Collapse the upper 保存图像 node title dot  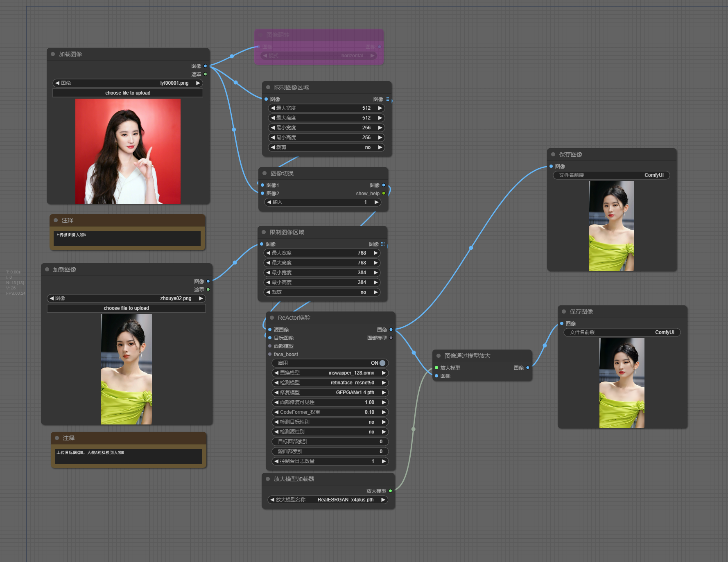coord(553,154)
